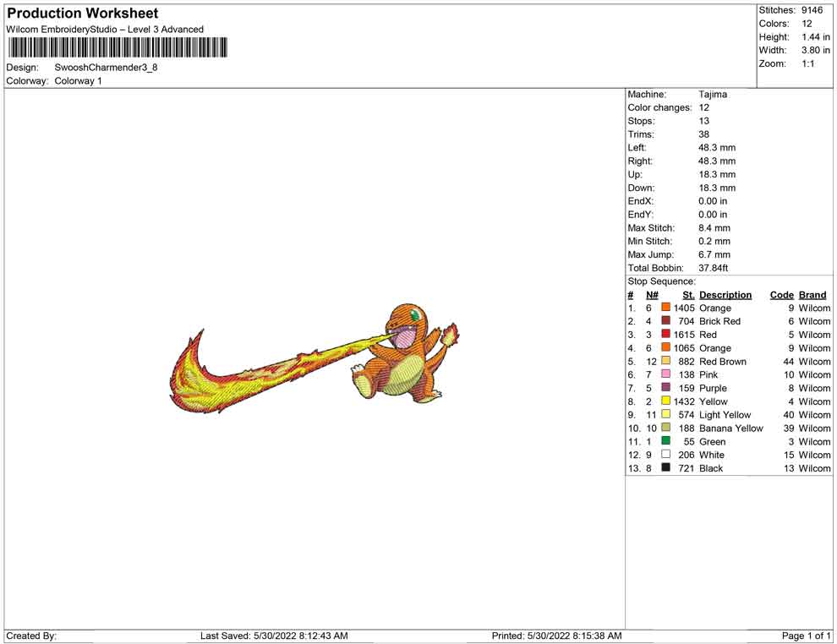Image resolution: width=837 pixels, height=644 pixels.
Task: Click code 44 in the Red Brown row
Action: point(789,361)
